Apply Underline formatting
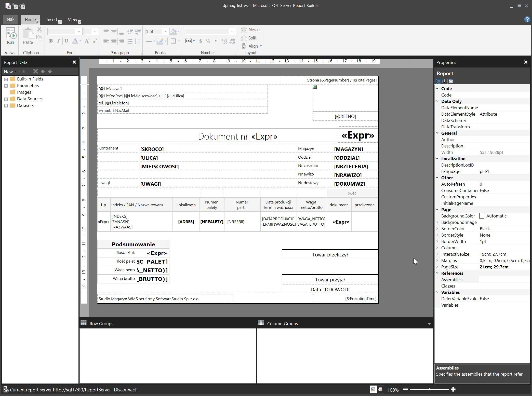Screen dimensions: 532x396 tap(66, 41)
